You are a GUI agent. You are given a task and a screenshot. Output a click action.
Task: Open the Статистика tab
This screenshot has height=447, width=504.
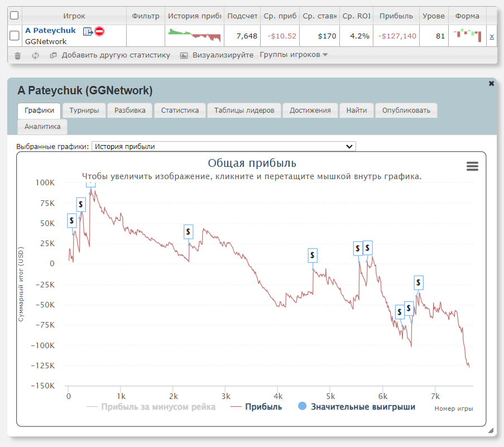point(180,110)
